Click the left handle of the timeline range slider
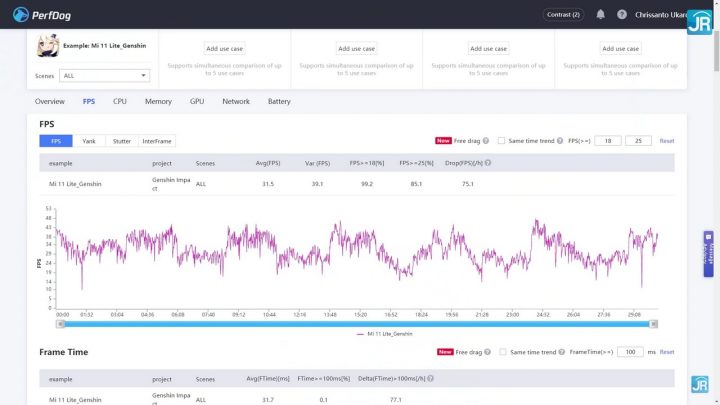The image size is (720, 405). click(60, 324)
